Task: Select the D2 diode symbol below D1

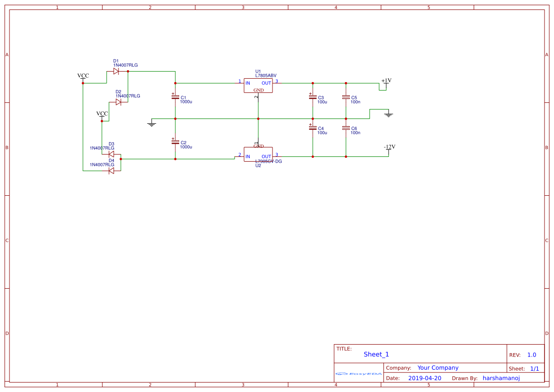Action: [119, 101]
